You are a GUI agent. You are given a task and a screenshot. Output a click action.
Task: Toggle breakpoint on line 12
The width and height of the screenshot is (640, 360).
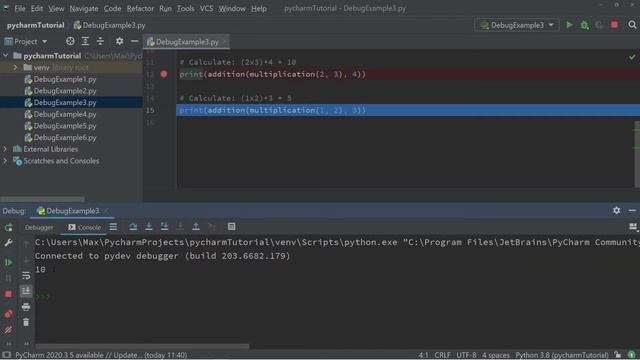(164, 74)
